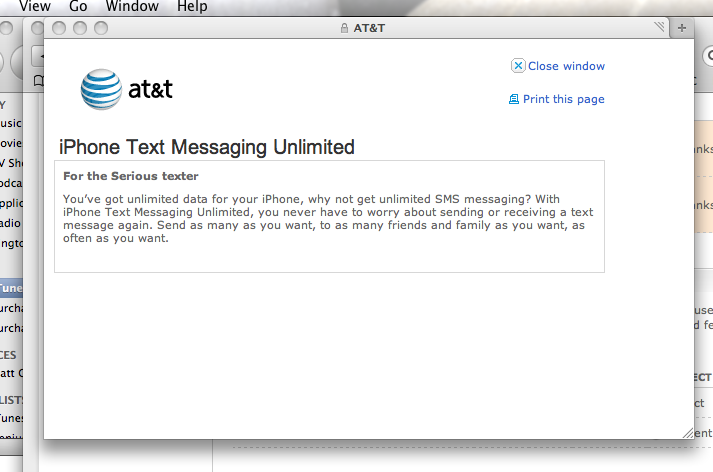
Task: Click the plus button in the AT&T title bar
Action: (x=682, y=28)
